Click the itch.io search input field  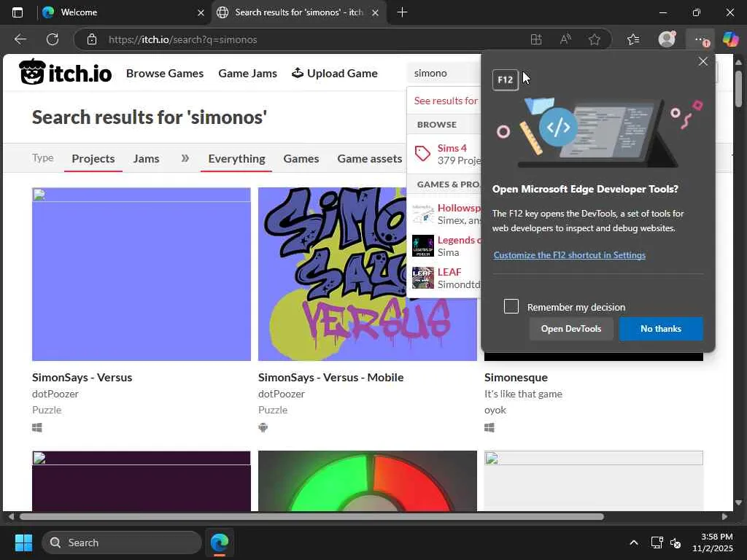(x=446, y=73)
